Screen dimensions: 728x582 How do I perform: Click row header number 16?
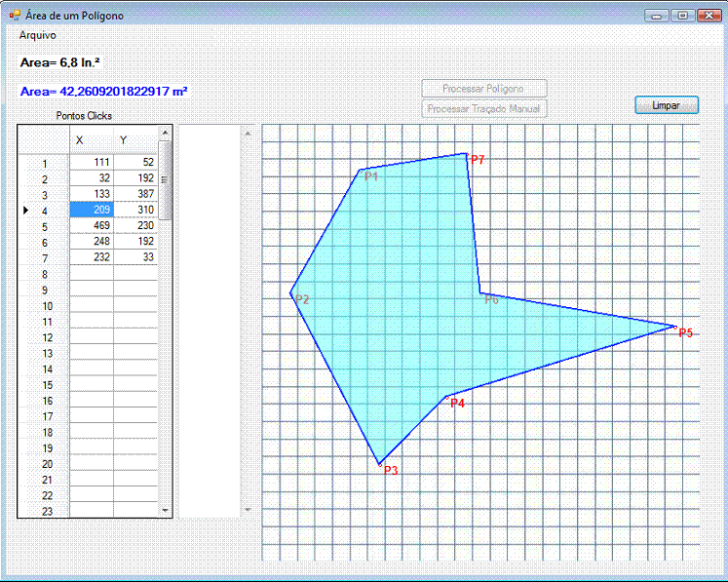coord(44,401)
